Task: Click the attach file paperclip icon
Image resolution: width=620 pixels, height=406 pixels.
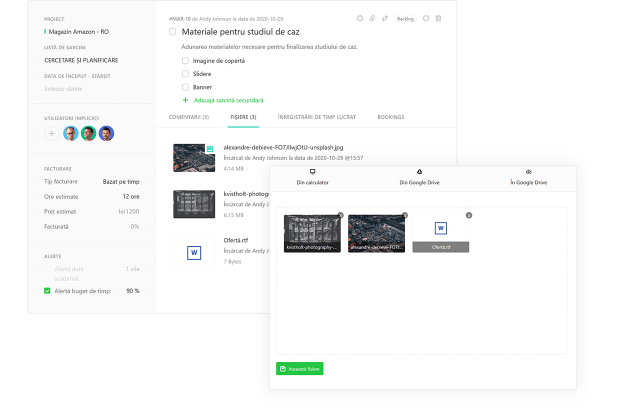Action: pos(372,19)
